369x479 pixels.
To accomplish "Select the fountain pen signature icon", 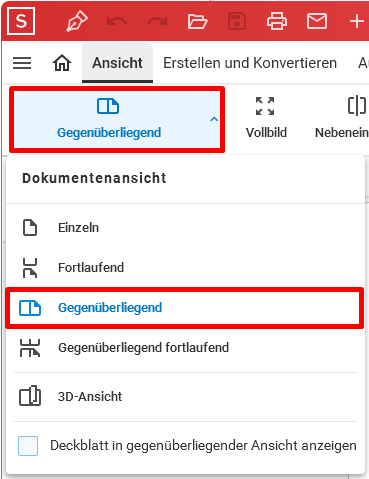I will pyautogui.click(x=77, y=21).
